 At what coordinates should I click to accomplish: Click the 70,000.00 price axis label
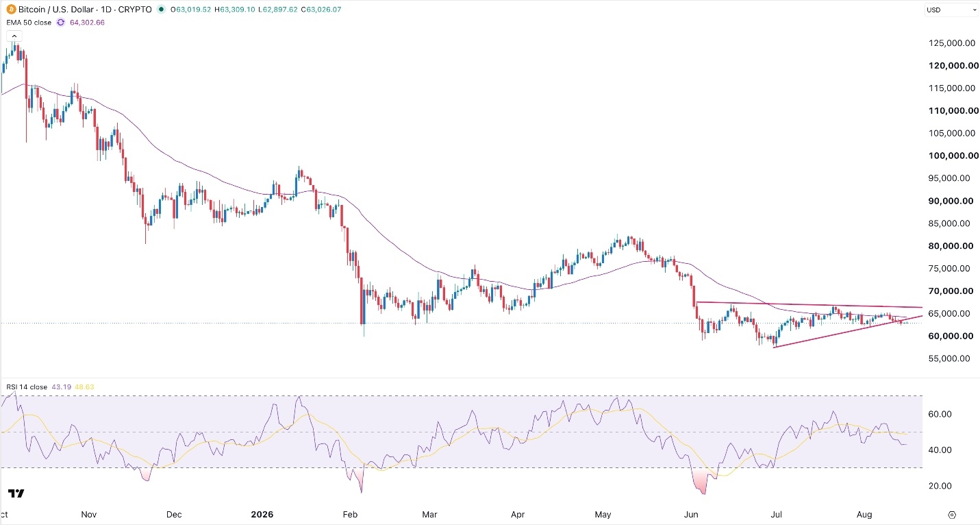pos(951,291)
